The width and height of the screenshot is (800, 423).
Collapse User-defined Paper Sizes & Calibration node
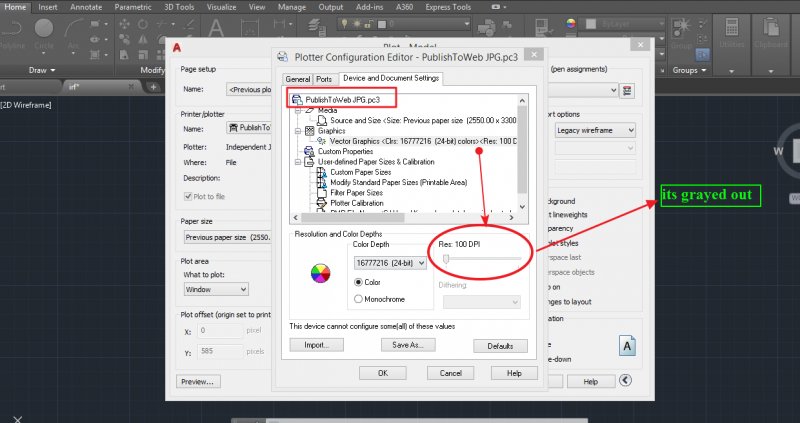[298, 162]
